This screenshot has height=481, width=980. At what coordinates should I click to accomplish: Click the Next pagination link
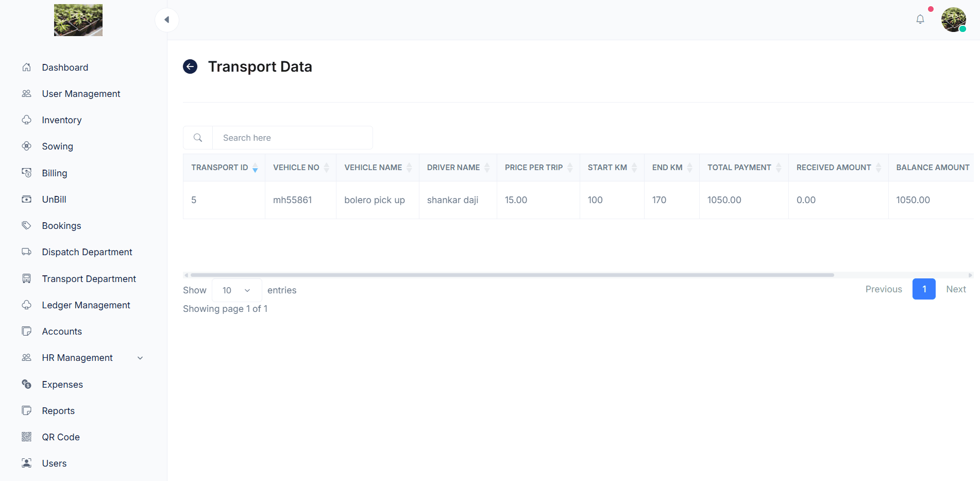(955, 289)
